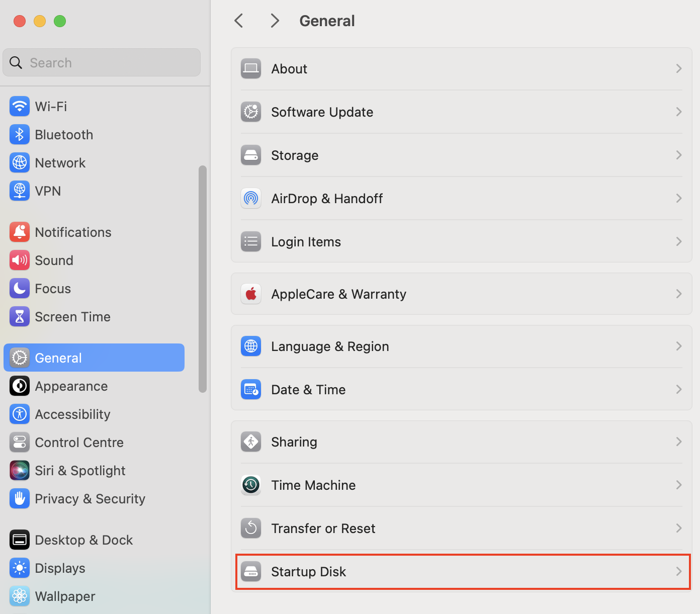700x614 pixels.
Task: Click the Screen Time hourglass icon
Action: pyautogui.click(x=20, y=317)
